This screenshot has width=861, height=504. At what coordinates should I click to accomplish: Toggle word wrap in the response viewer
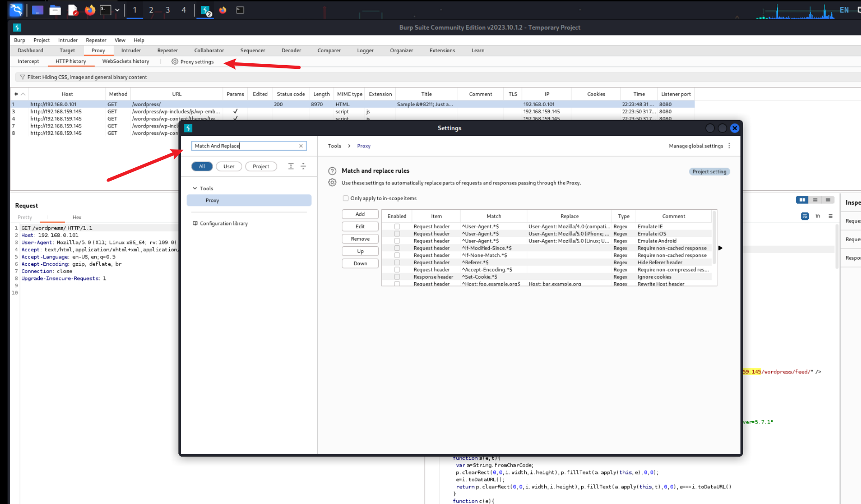pos(805,216)
